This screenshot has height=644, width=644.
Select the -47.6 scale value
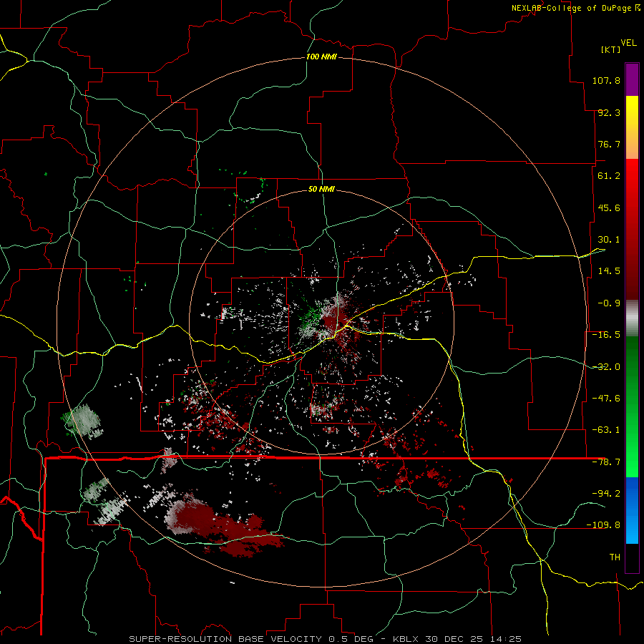[606, 399]
